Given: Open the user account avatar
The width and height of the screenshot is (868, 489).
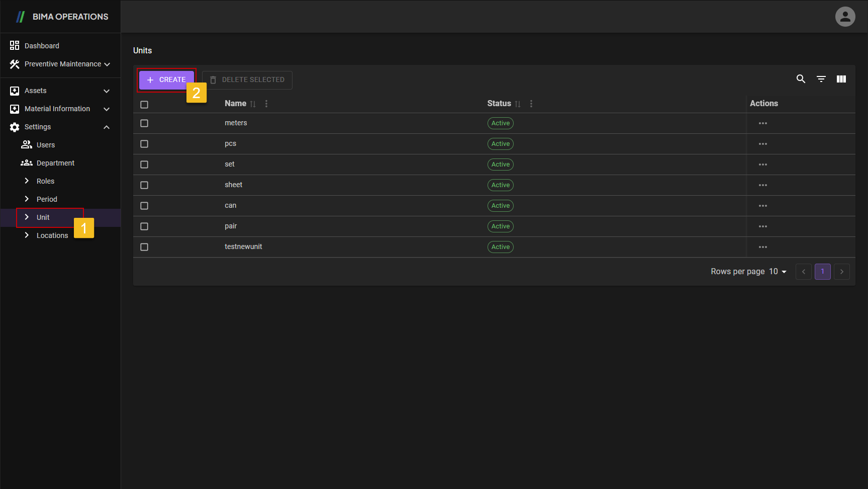Looking at the screenshot, I should (845, 17).
